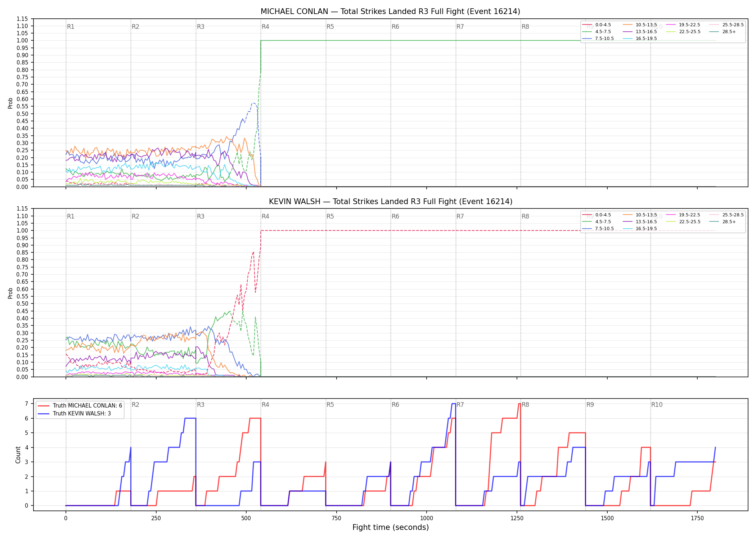Click the R5 round marker in Count chart

click(330, 405)
